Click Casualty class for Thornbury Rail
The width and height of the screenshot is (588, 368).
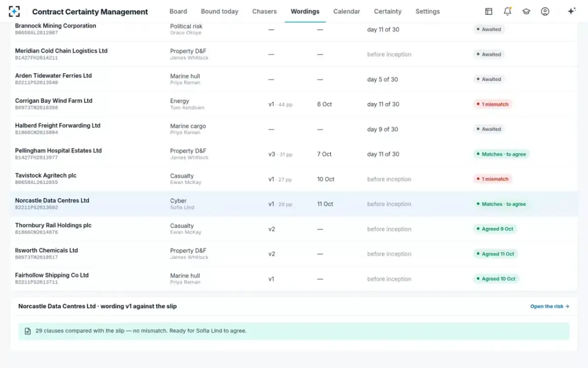point(182,226)
